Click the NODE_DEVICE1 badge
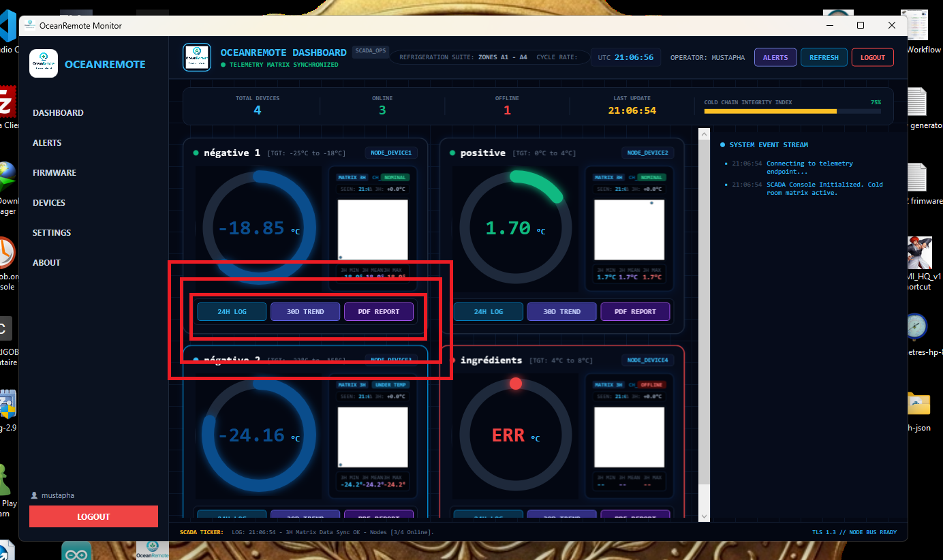 coord(391,153)
